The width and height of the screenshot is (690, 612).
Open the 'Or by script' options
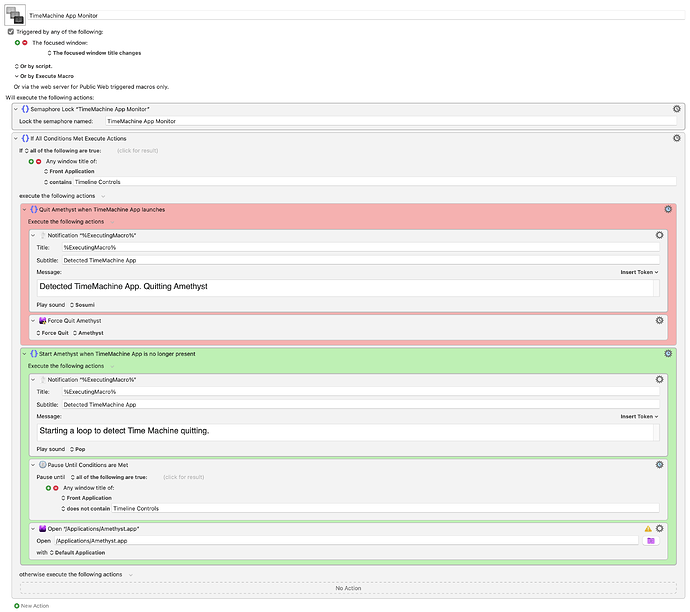33,66
